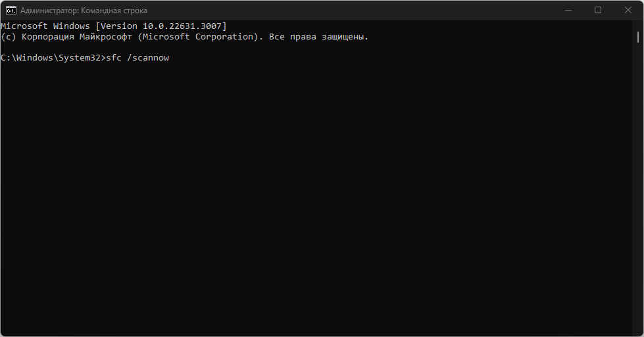Screen dimensions: 644x337
Task: Open the Command Prompt system menu icon
Action: coord(11,11)
